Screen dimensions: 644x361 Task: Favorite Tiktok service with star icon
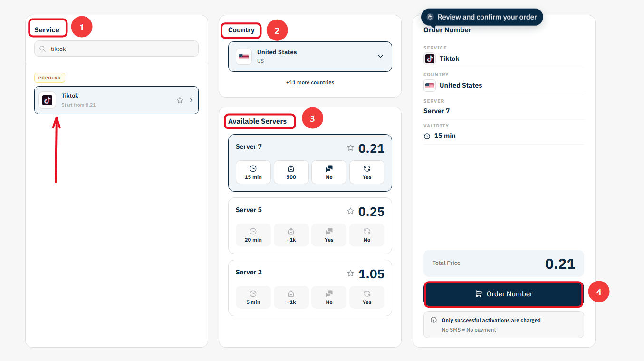180,100
